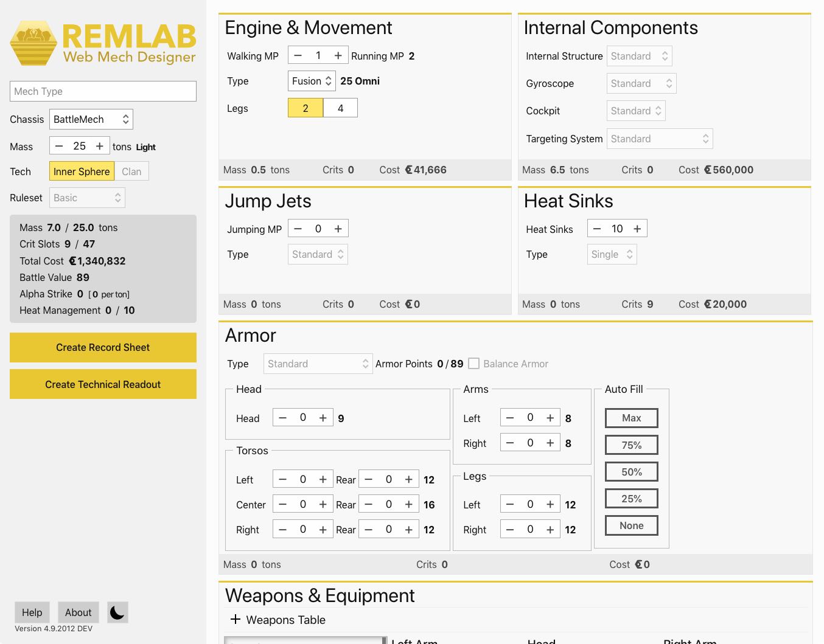This screenshot has width=824, height=644.
Task: Switch Tech to Clan
Action: (131, 171)
